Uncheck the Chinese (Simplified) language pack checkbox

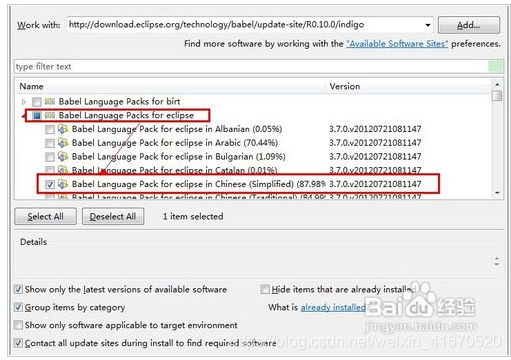pyautogui.click(x=50, y=184)
